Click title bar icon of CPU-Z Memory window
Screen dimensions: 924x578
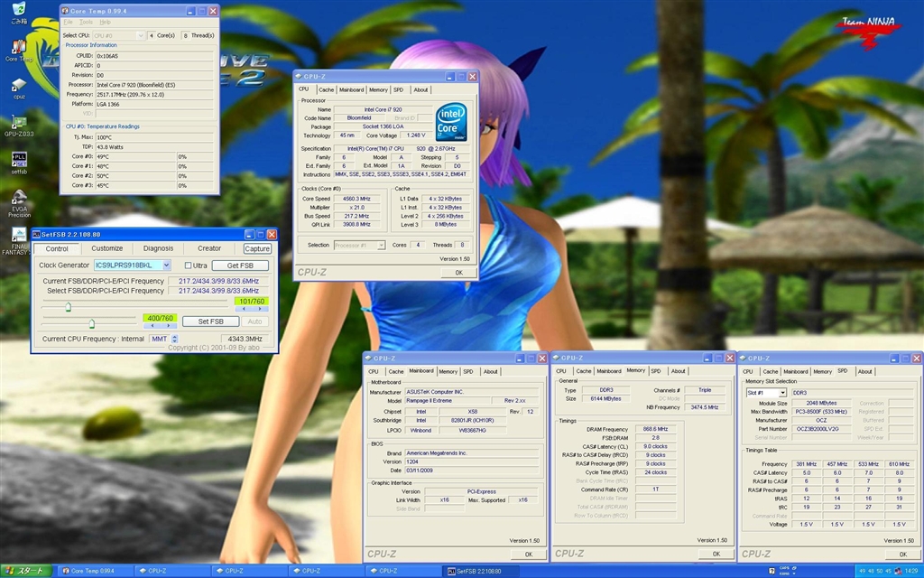(555, 358)
